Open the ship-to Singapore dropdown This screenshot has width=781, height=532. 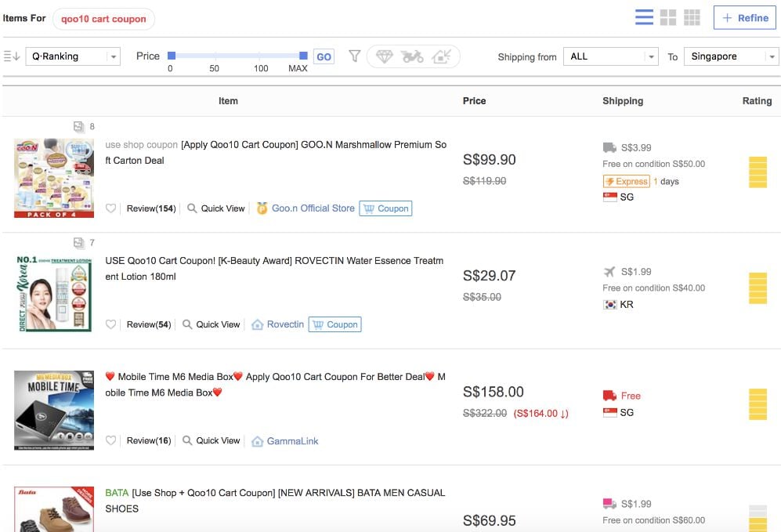[x=731, y=56]
